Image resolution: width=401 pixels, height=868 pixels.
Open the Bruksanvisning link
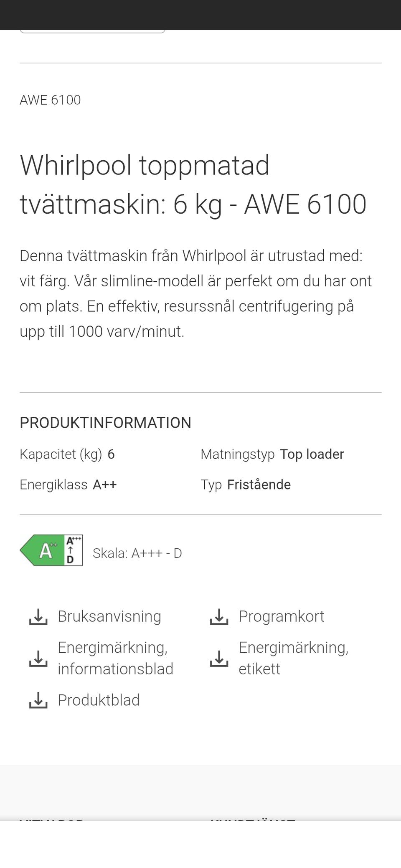click(109, 616)
